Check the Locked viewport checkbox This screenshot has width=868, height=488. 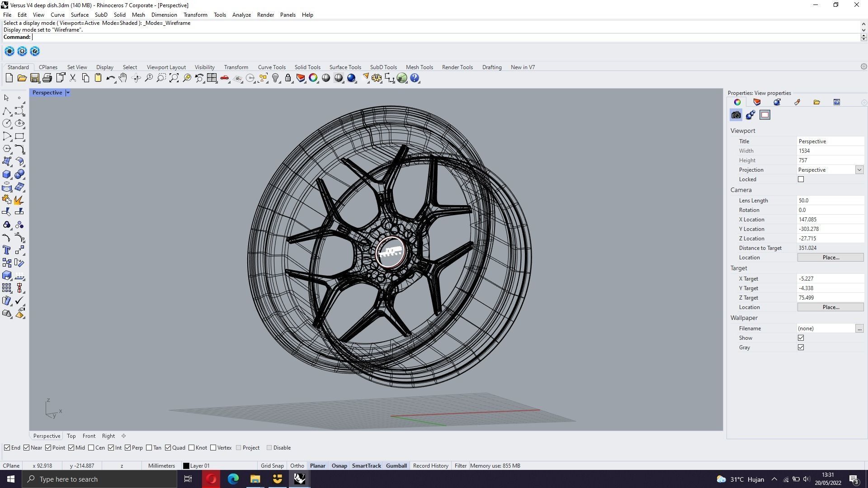pyautogui.click(x=801, y=179)
